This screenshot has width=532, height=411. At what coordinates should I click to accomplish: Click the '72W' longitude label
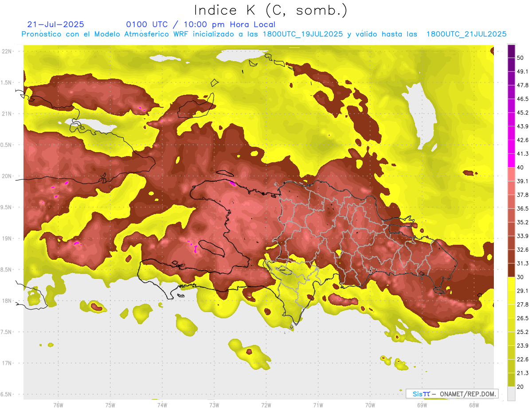pyautogui.click(x=266, y=405)
